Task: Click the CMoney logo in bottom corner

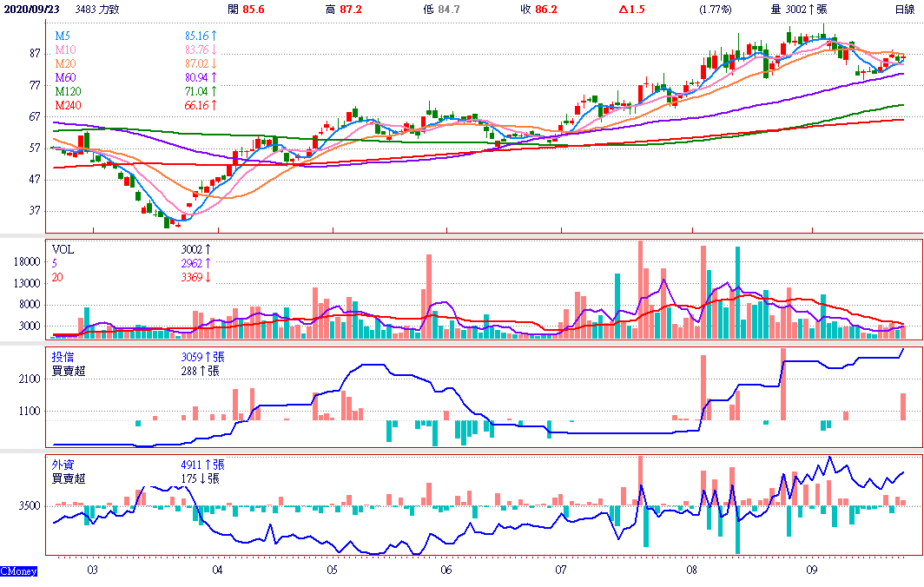Action: [x=19, y=571]
